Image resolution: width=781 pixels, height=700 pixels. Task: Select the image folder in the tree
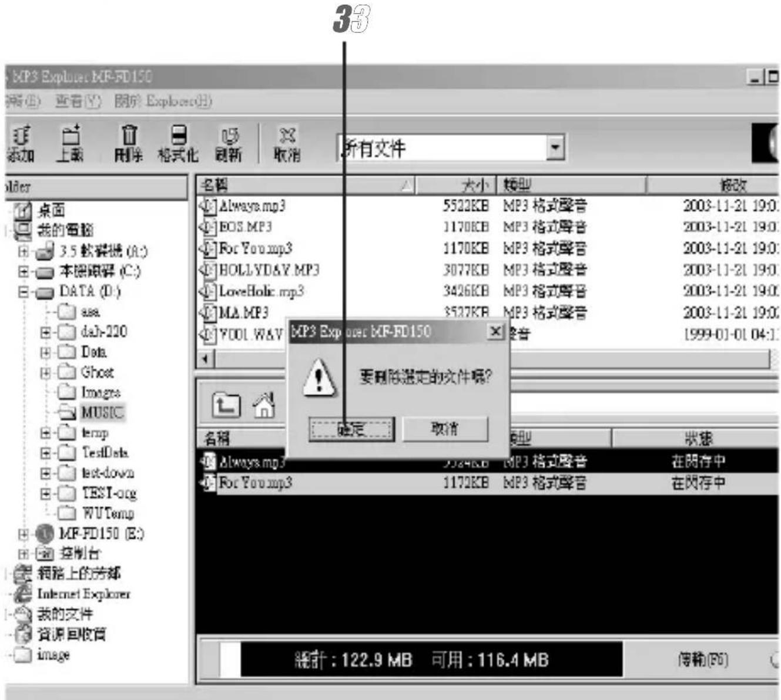(x=53, y=654)
